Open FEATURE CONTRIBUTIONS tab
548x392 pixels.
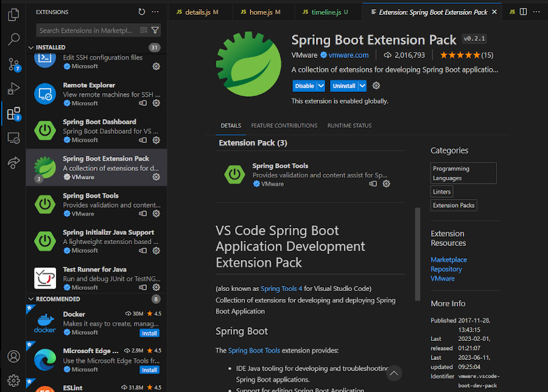tap(284, 126)
